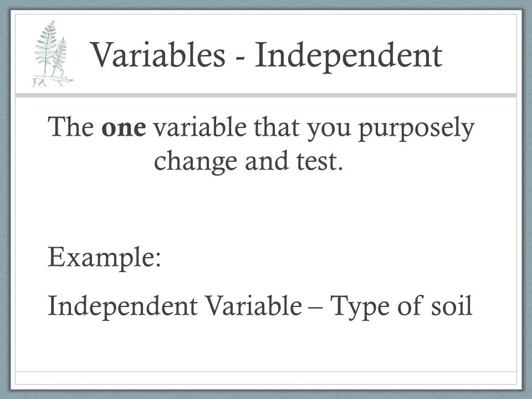Click the word "soil" at the line end
The height and width of the screenshot is (399, 532).
tap(452, 305)
